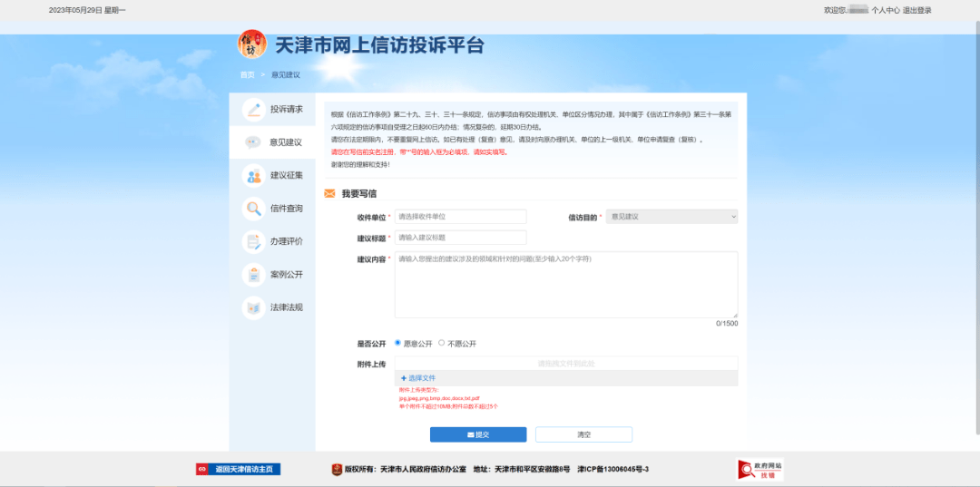
Task: Select the 愿意公开 radio button
Action: click(x=397, y=344)
